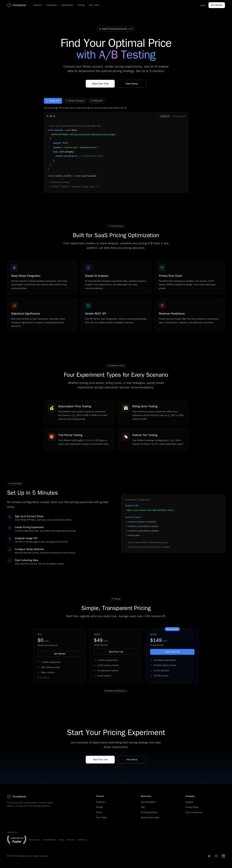The width and height of the screenshot is (232, 868).
Task: Click the Claude AI Analysis lightning icon
Action: point(88,268)
